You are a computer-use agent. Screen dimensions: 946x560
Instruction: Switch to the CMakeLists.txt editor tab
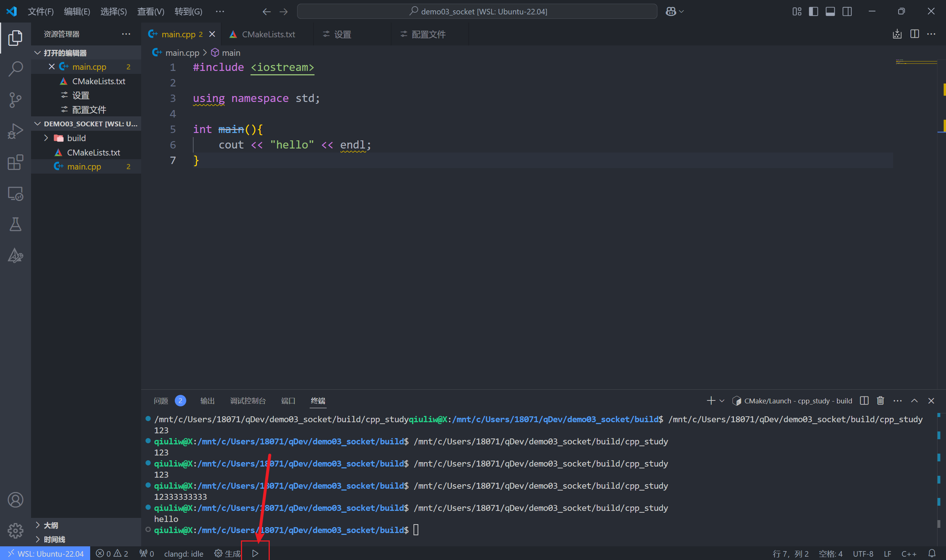268,34
